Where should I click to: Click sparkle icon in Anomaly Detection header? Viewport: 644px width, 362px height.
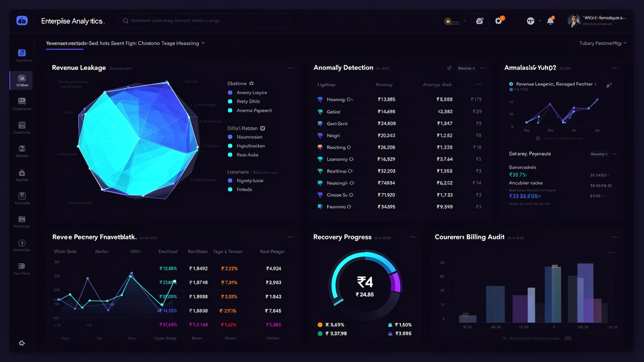(449, 68)
